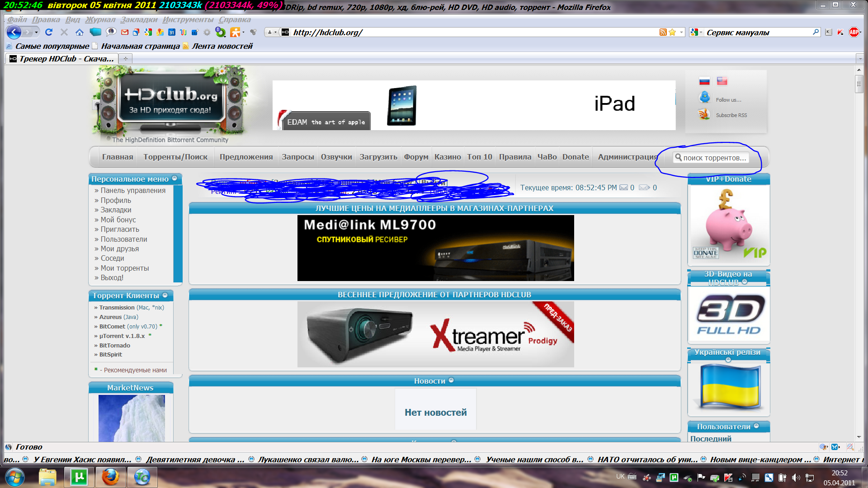Open the back/forward history dropdown arrow
The height and width of the screenshot is (488, 868).
coord(36,32)
